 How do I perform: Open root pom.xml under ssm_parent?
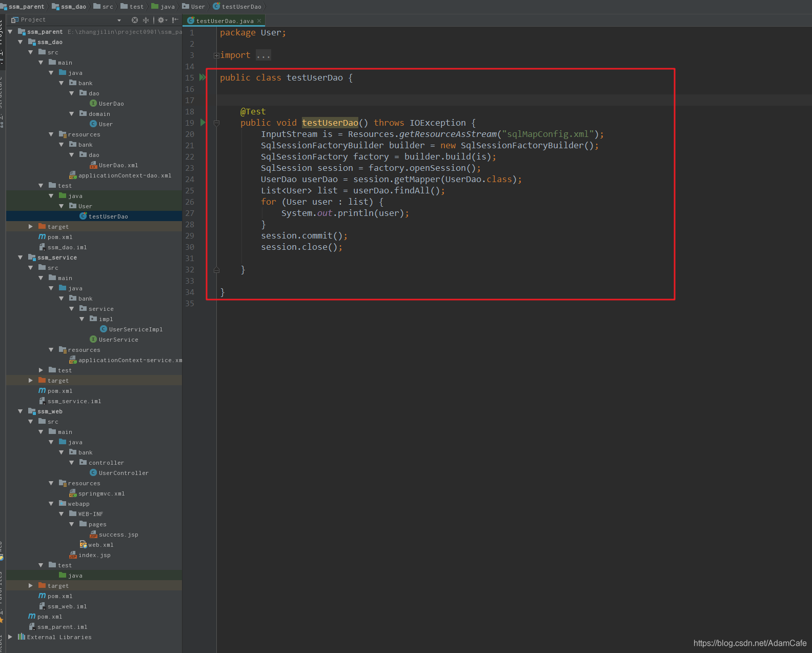45,617
